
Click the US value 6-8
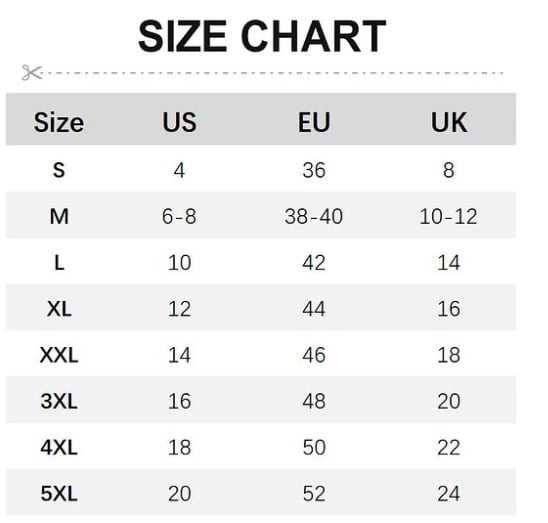tap(179, 216)
